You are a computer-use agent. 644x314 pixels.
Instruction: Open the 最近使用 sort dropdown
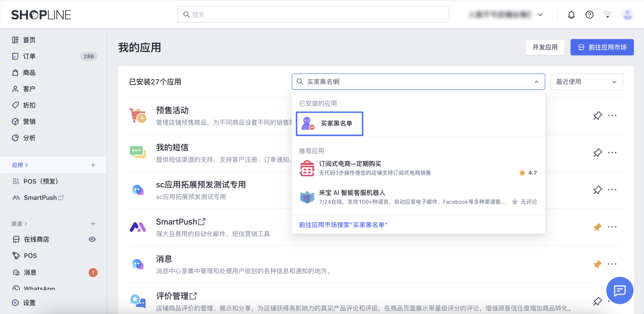click(586, 82)
